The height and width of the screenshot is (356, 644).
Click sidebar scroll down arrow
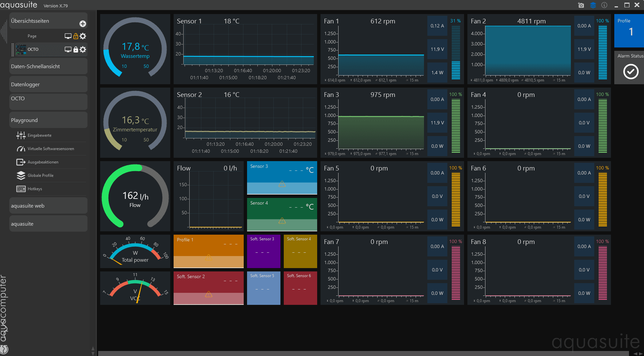[93, 353]
